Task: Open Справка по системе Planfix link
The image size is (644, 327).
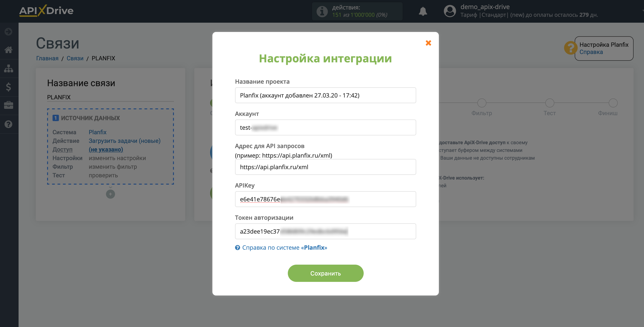Action: pyautogui.click(x=284, y=247)
